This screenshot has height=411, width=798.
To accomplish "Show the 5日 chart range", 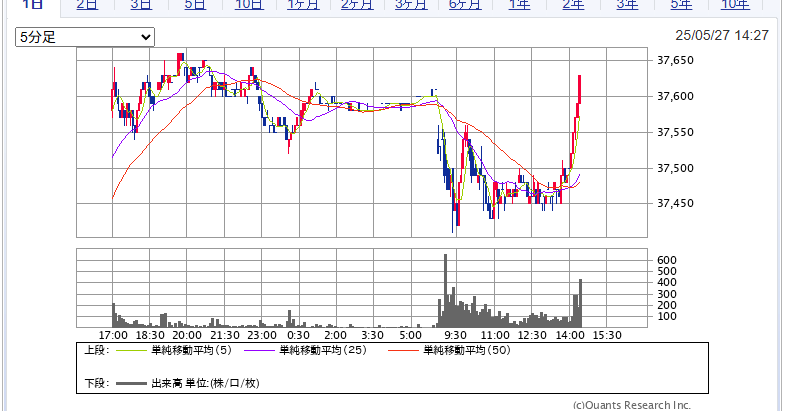I will coord(195,6).
